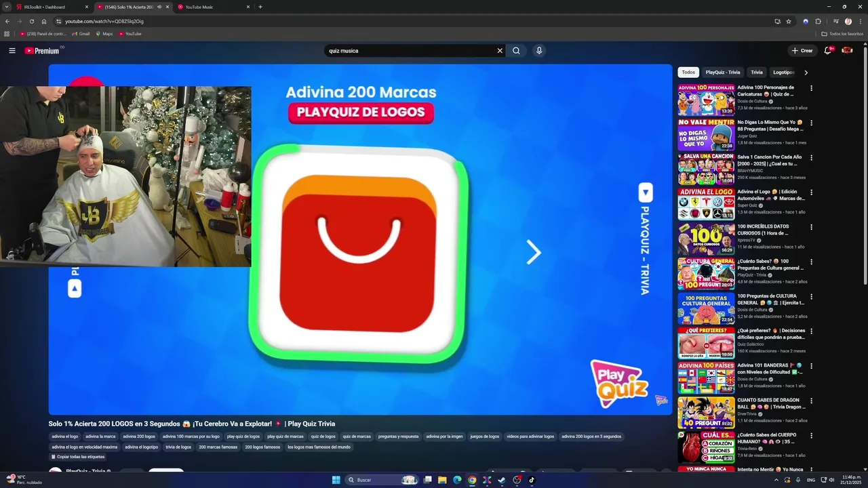Image resolution: width=868 pixels, height=488 pixels.
Task: Open File Explorer from taskbar
Action: [x=442, y=480]
